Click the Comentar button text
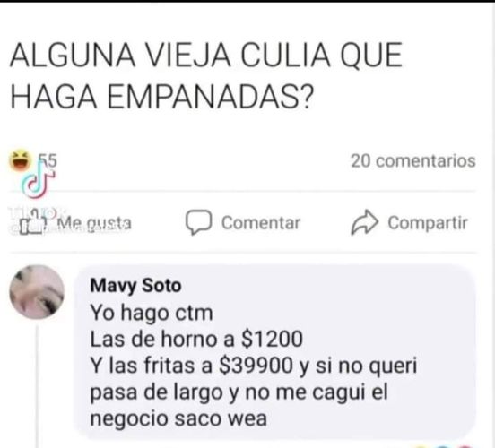The height and width of the screenshot is (448, 495). pos(261,223)
